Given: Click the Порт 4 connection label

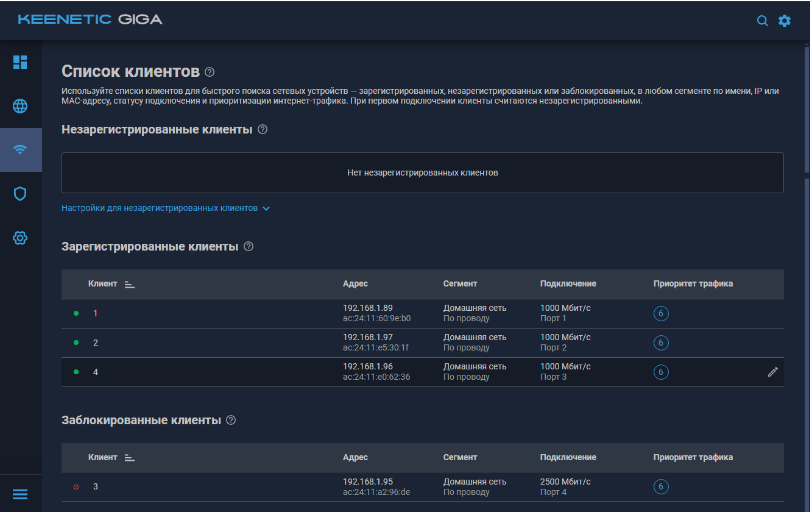Looking at the screenshot, I should tap(554, 492).
